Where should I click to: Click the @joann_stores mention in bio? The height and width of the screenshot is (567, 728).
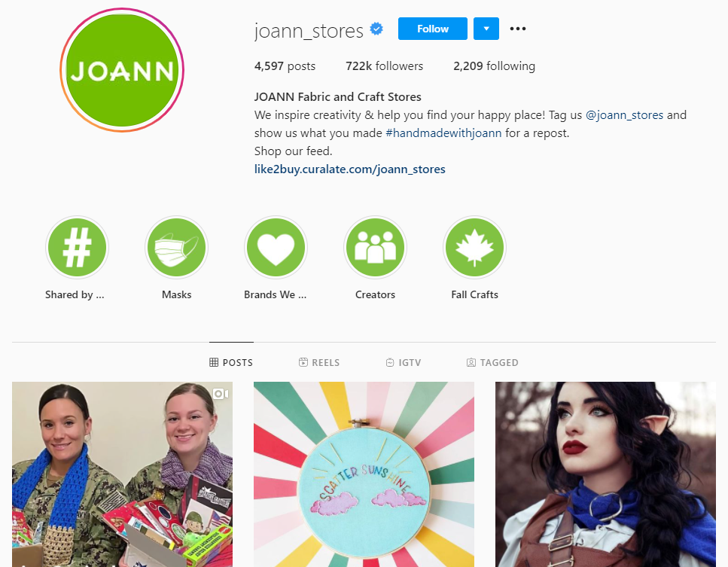tap(624, 115)
